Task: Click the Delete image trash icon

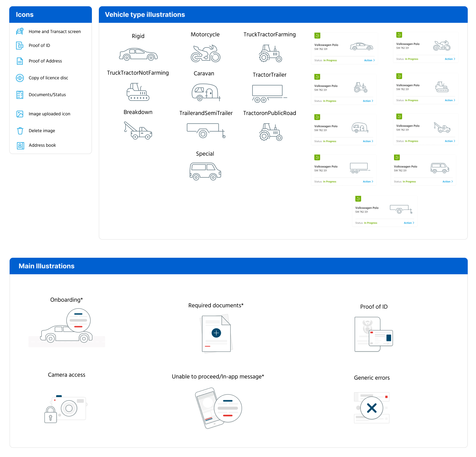Action: click(x=20, y=131)
